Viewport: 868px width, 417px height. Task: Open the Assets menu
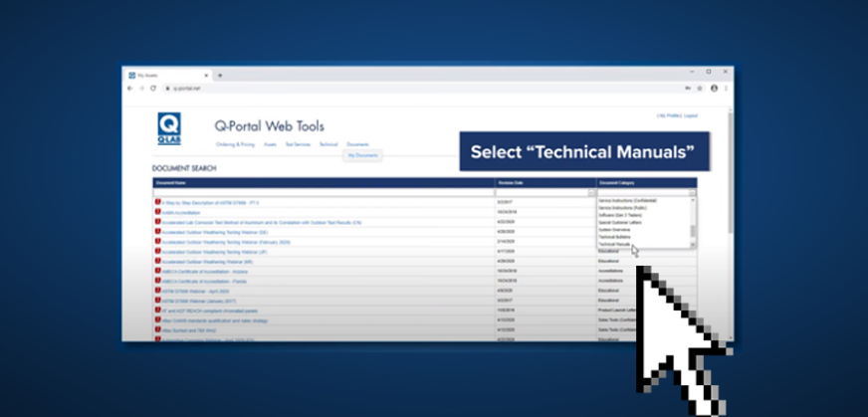pos(270,144)
